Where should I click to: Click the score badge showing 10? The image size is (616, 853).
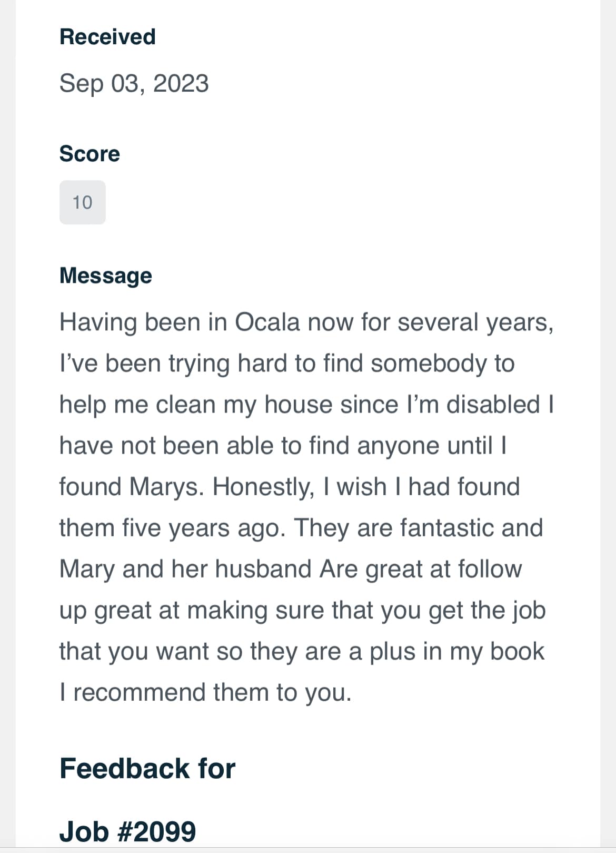tap(82, 202)
